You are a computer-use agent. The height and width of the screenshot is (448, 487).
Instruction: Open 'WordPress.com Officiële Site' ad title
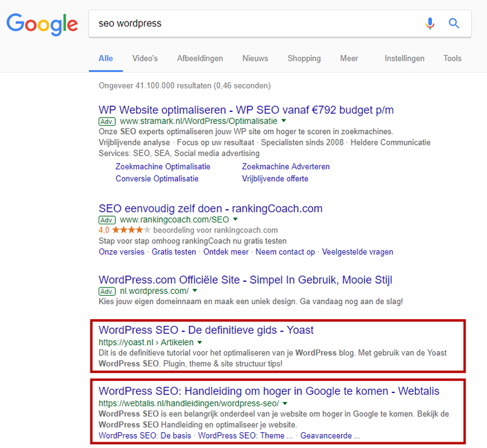(x=245, y=280)
